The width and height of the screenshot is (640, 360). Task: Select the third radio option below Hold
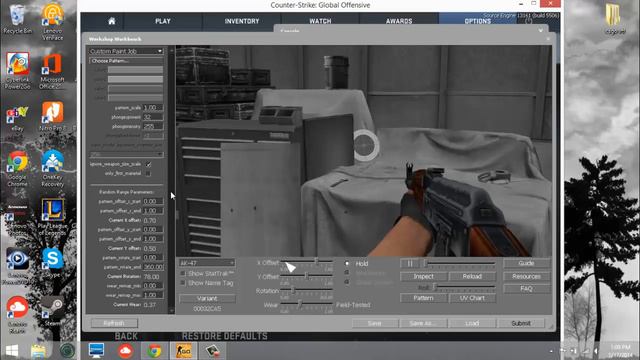coord(347,282)
